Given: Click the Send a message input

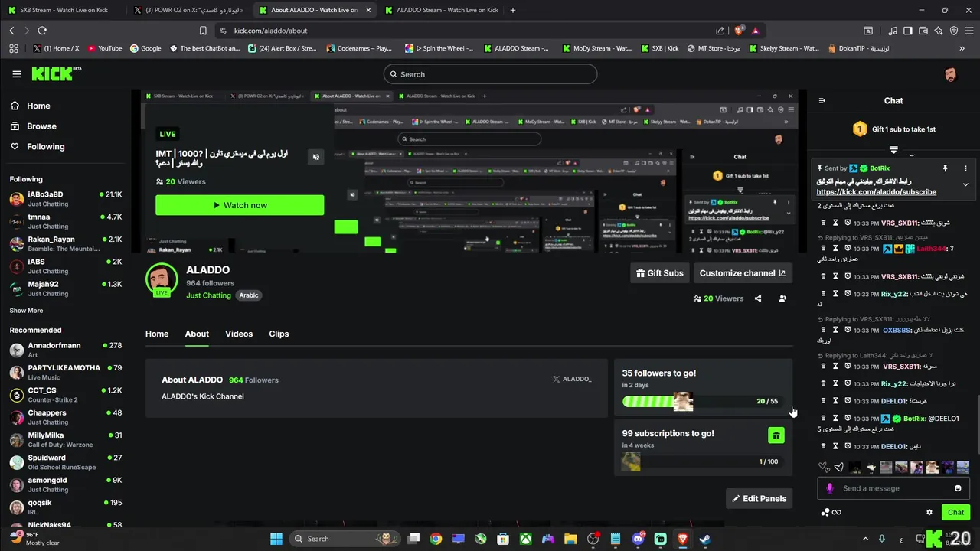Looking at the screenshot, I should [893, 488].
